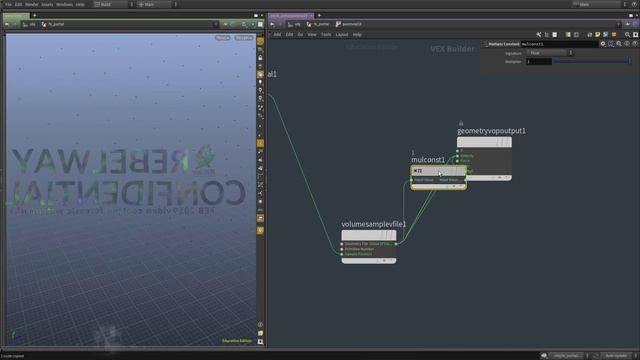Open the parameter gear settings icon
Screen dimensions: 640x360
(603, 44)
